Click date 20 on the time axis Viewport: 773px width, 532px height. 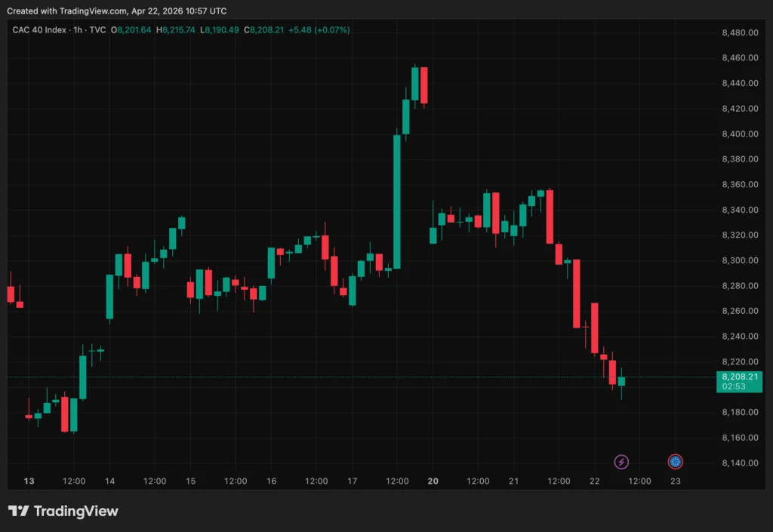coord(433,481)
